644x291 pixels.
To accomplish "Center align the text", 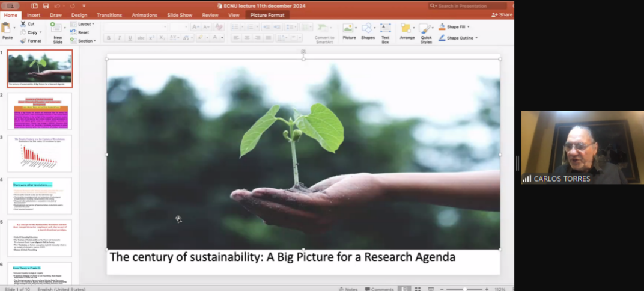I will (x=246, y=38).
